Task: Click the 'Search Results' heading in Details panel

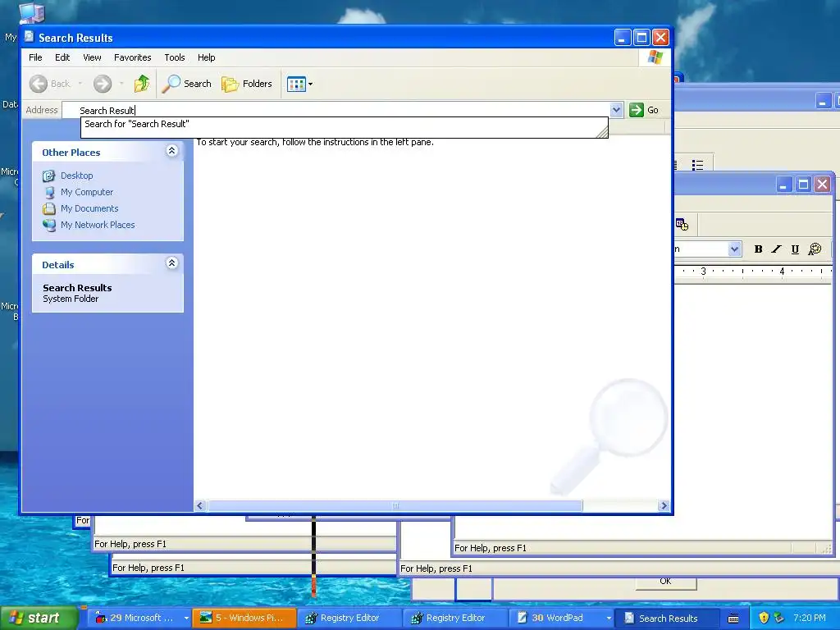Action: 77,288
